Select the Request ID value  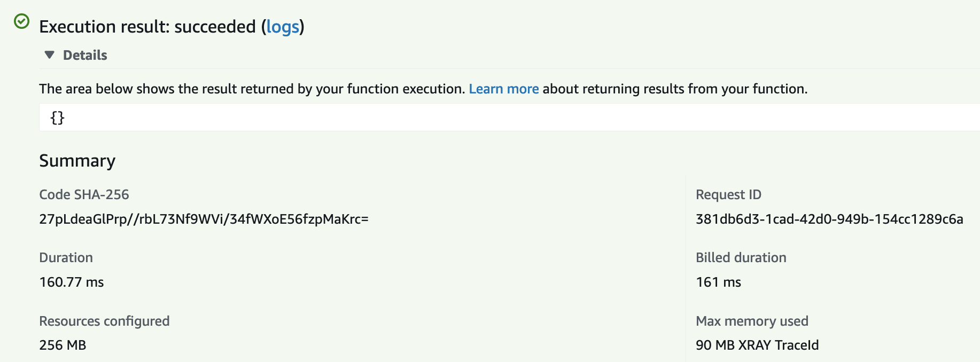(x=829, y=219)
